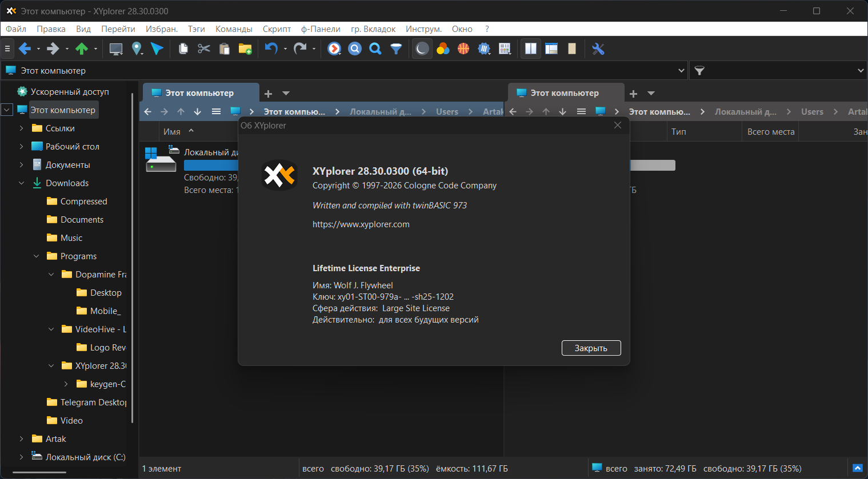Image resolution: width=868 pixels, height=479 pixels.
Task: Click the folder tree's vertical scrollbar
Action: coord(133,257)
